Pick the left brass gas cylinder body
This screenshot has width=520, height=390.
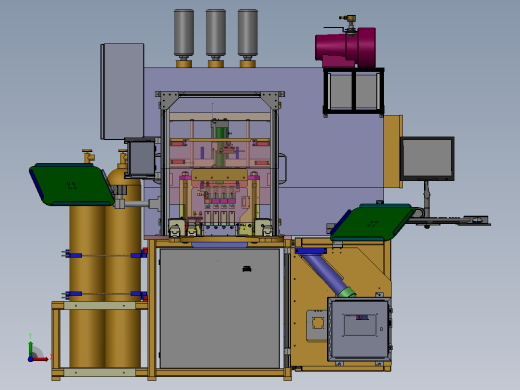point(87,287)
